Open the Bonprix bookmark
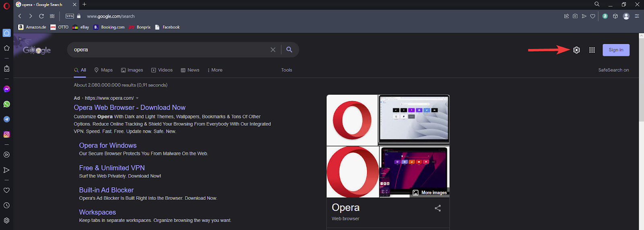This screenshot has width=644, height=230. (139, 27)
